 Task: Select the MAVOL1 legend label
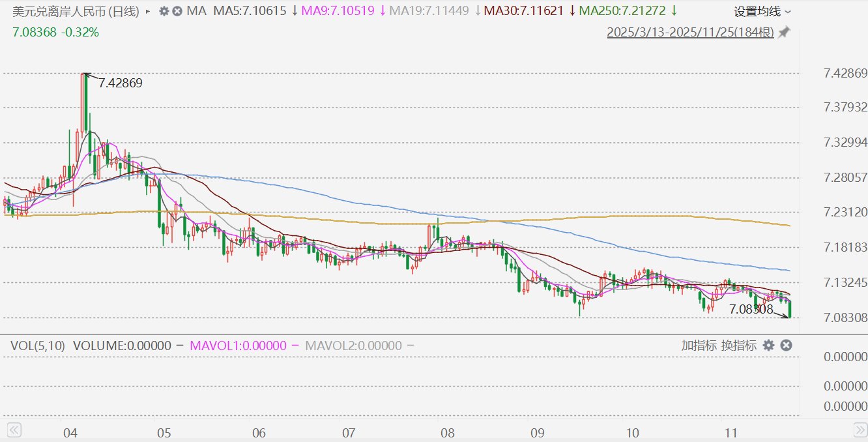(x=238, y=346)
